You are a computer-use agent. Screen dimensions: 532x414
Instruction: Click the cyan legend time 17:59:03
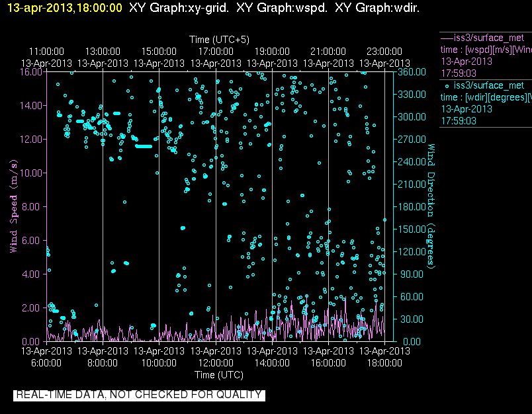459,121
